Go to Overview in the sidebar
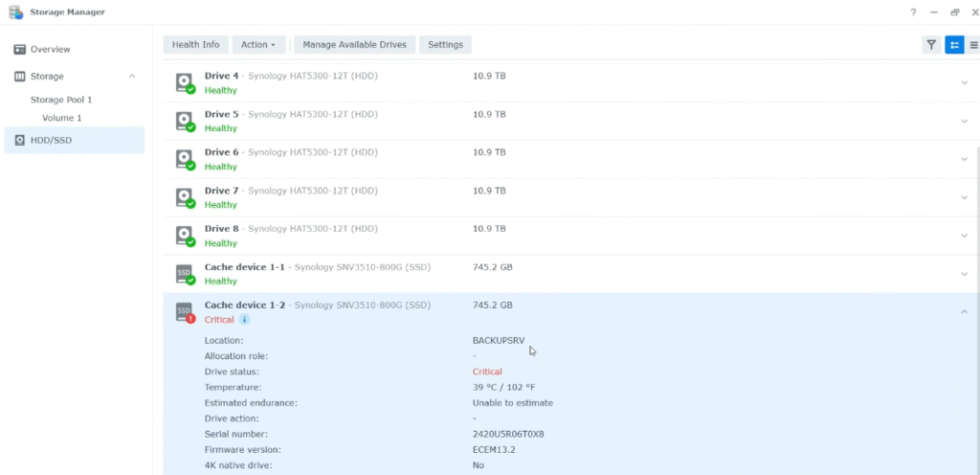The image size is (980, 475). [50, 50]
